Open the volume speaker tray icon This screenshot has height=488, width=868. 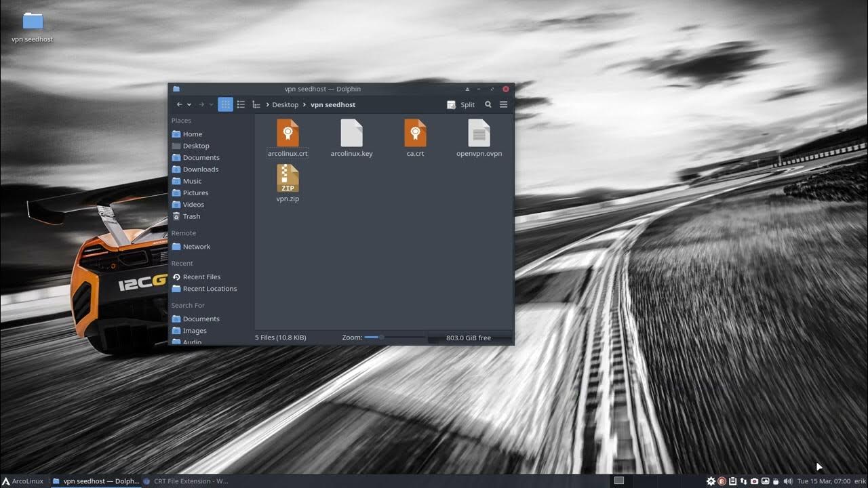click(x=787, y=481)
